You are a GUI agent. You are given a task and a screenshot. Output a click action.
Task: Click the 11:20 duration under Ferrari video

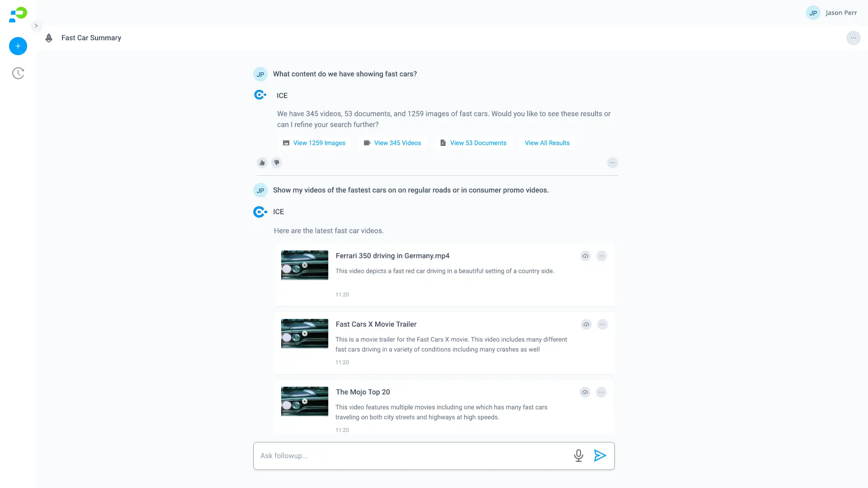point(342,295)
